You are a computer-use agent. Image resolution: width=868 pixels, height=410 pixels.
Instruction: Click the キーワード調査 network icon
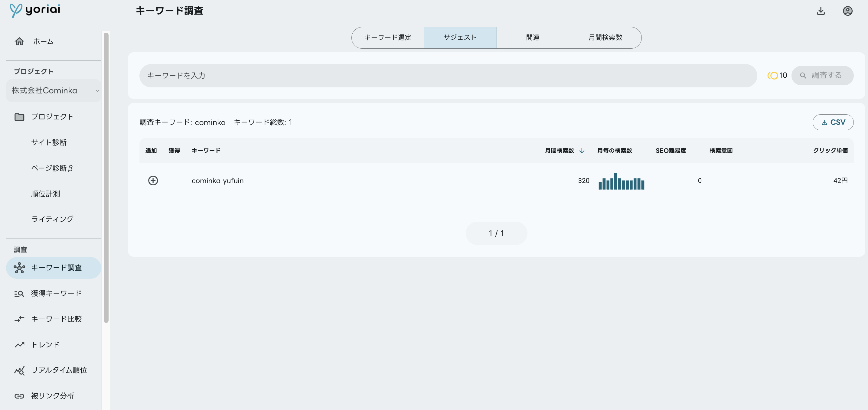coord(19,268)
